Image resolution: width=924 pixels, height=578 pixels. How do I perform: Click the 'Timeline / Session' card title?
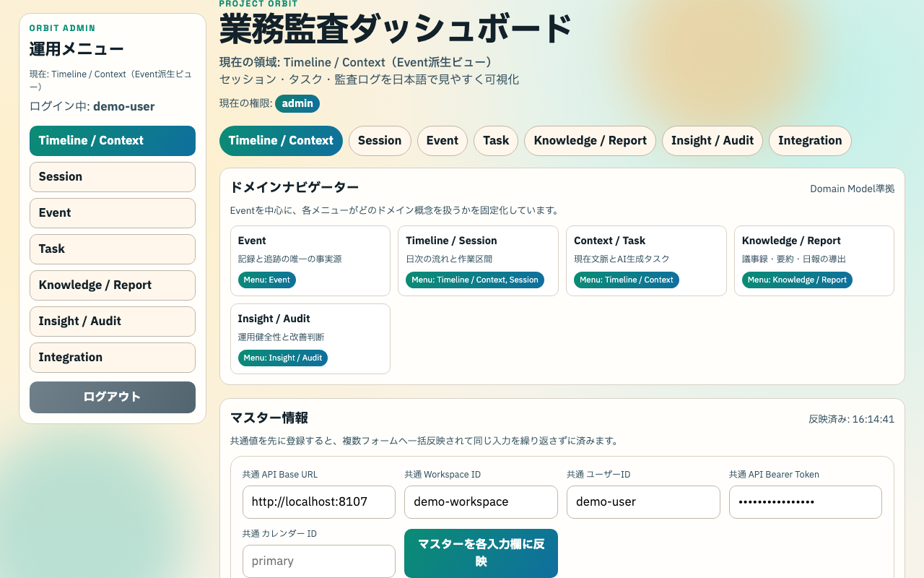click(x=451, y=241)
